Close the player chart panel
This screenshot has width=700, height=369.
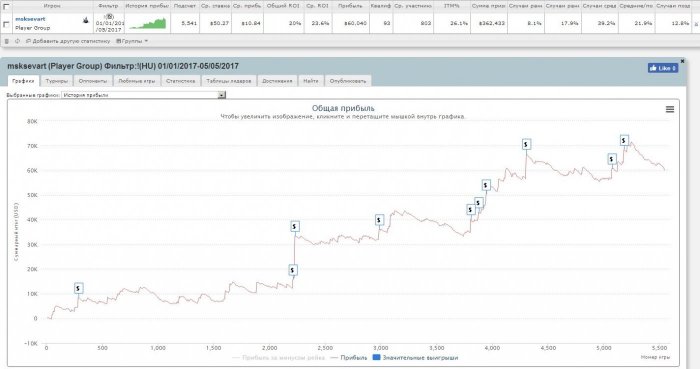(682, 61)
